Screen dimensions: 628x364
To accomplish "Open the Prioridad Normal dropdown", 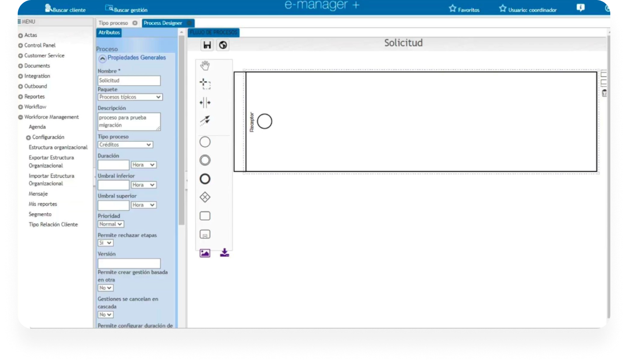I will tap(111, 224).
